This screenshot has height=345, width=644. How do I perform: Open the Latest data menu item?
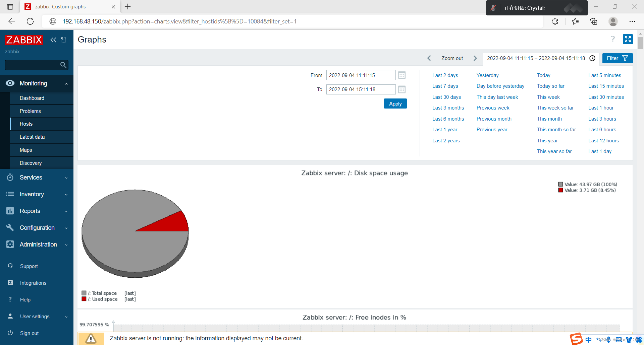point(42,137)
